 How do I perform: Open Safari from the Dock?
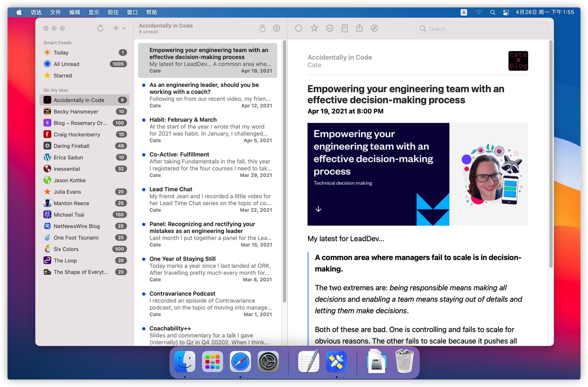[240, 362]
